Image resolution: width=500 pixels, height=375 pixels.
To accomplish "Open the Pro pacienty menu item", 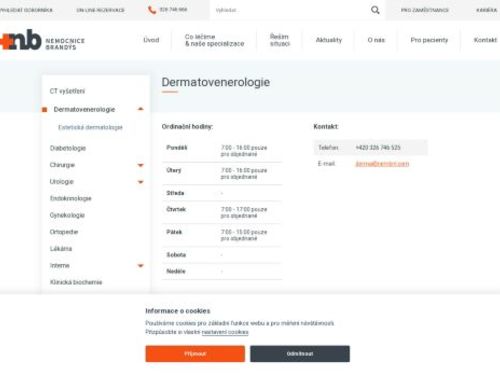I will 429,40.
